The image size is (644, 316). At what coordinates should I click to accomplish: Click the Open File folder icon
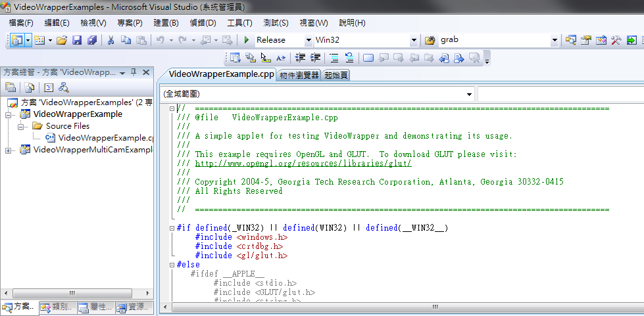[x=62, y=40]
